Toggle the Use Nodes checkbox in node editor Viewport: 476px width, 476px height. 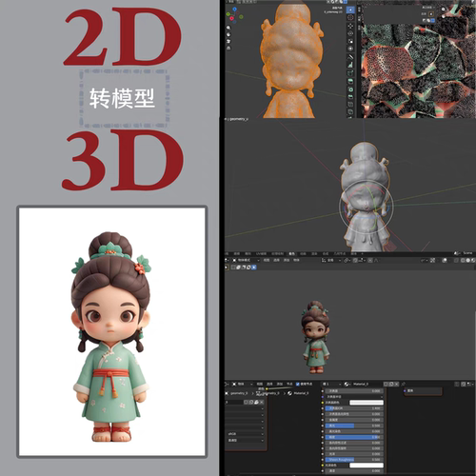pyautogui.click(x=298, y=384)
